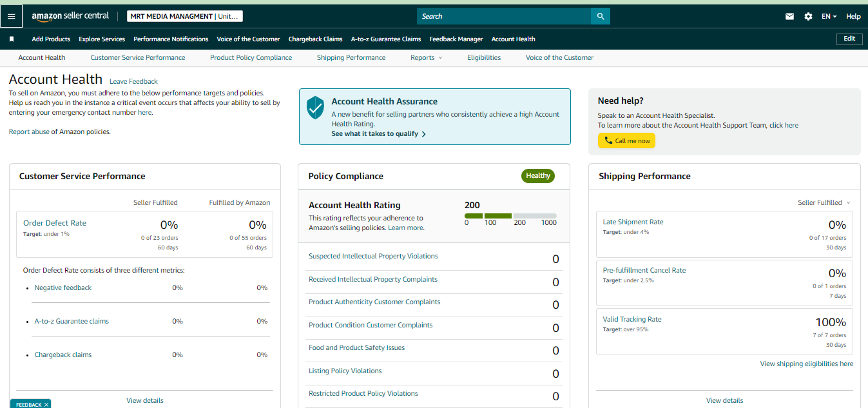Open Add Products from favorites bar

pos(51,39)
